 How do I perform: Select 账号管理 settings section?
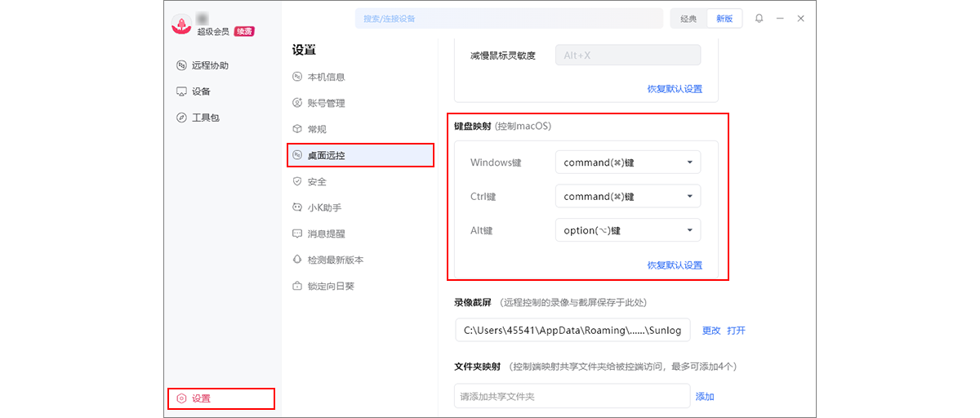(x=326, y=103)
